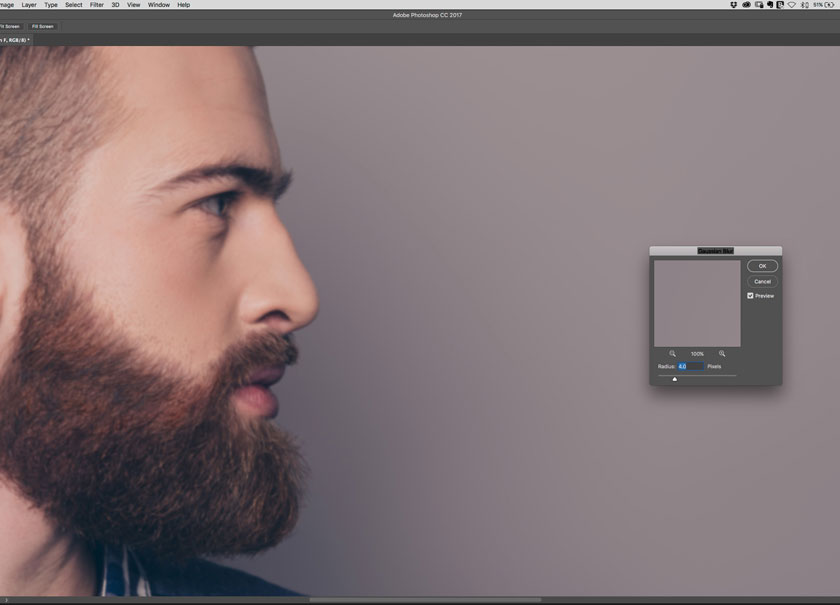Open the Select menu
Viewport: 840px width, 605px height.
74,4
